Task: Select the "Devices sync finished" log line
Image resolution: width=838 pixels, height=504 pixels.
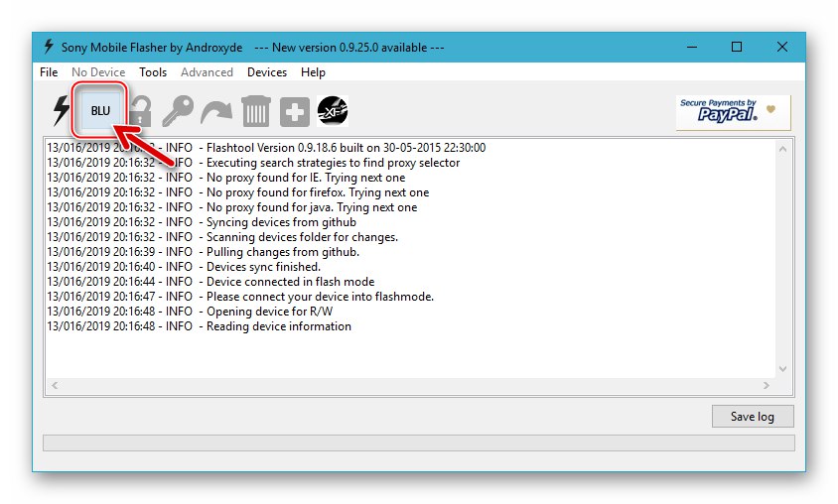Action: click(x=184, y=267)
